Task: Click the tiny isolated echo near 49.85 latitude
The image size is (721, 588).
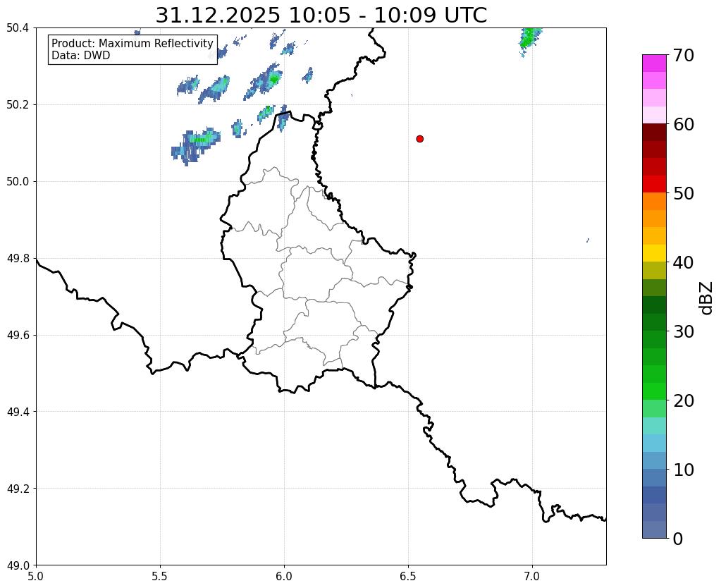Action: tap(588, 240)
